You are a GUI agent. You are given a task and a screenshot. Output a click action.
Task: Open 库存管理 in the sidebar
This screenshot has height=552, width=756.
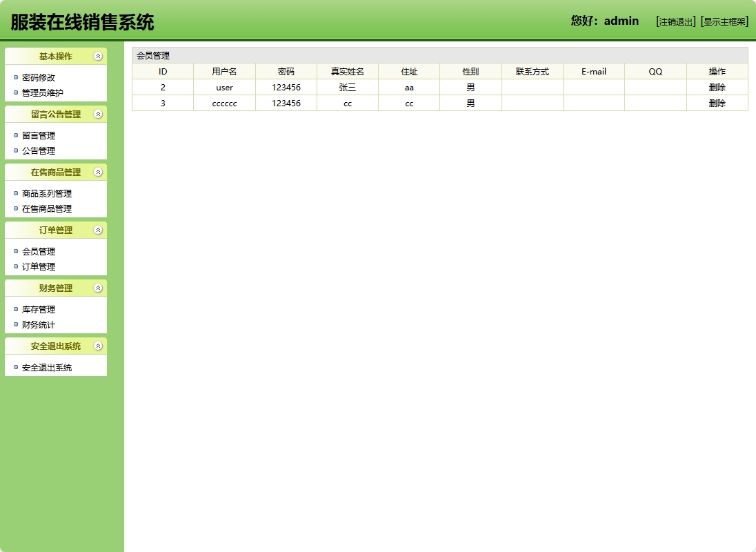point(39,310)
